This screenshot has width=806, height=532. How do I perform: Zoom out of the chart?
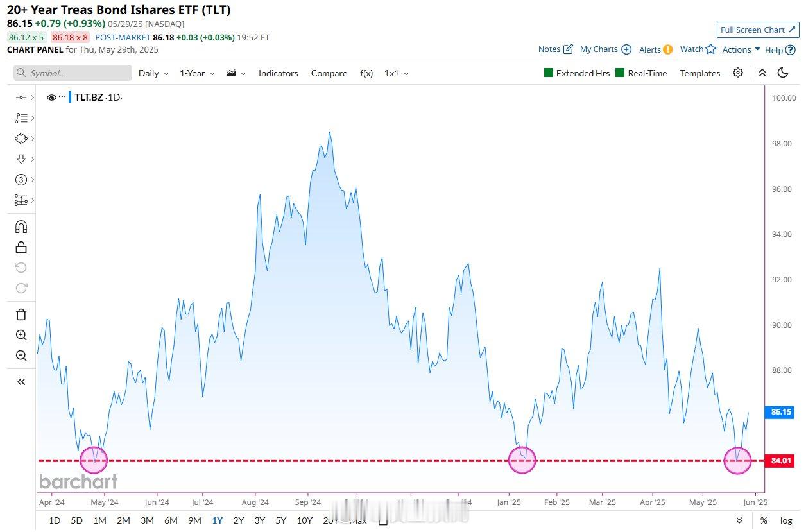coord(21,356)
